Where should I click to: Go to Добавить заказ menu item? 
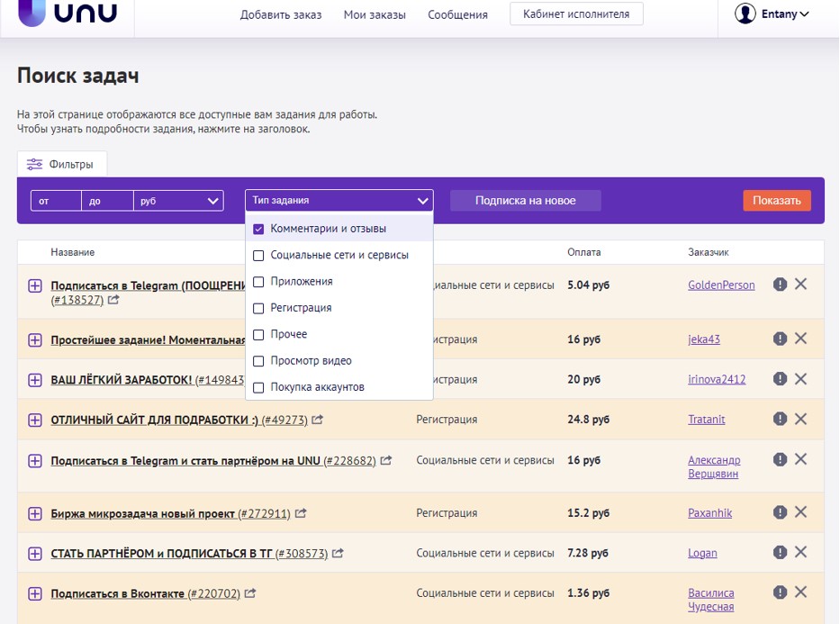pos(281,15)
